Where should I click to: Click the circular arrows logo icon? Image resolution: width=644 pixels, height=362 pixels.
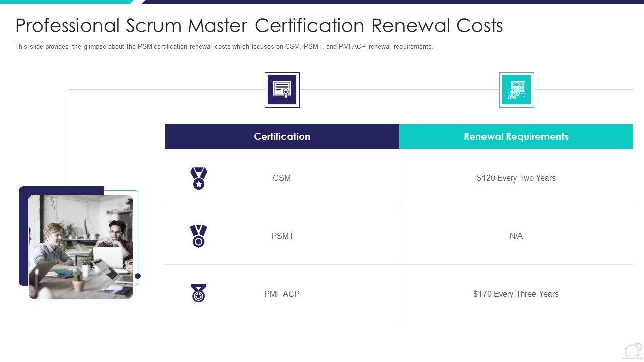(632, 351)
